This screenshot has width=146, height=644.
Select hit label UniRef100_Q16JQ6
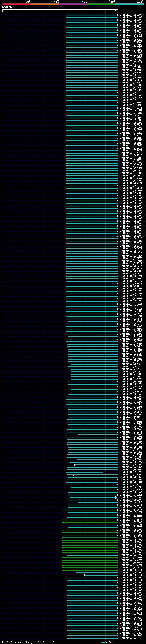point(131,530)
